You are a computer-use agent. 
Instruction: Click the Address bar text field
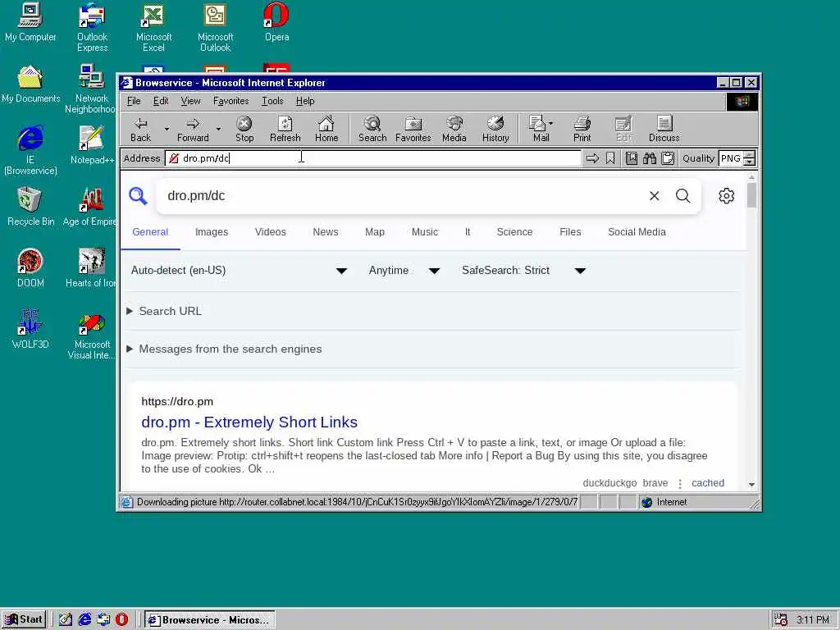click(x=373, y=158)
